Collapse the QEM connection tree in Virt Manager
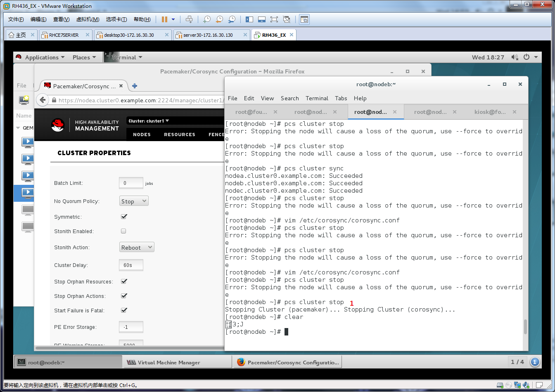The image size is (555, 392). [18, 128]
